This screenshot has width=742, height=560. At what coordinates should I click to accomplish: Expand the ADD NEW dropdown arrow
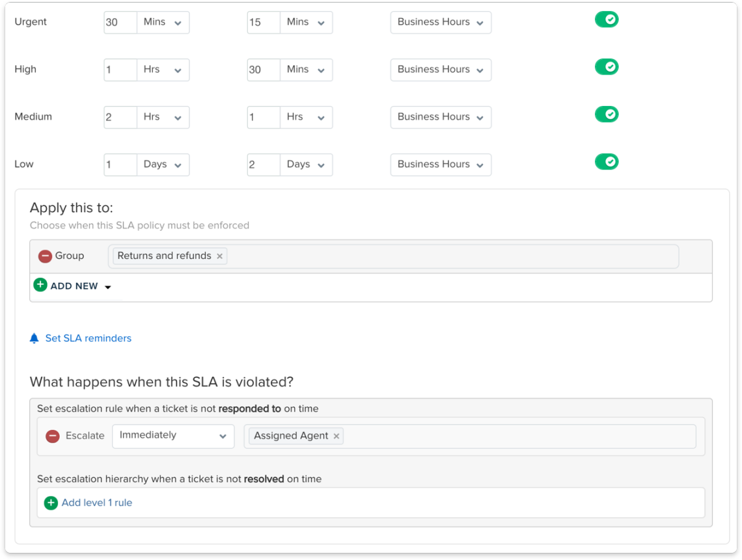click(107, 286)
